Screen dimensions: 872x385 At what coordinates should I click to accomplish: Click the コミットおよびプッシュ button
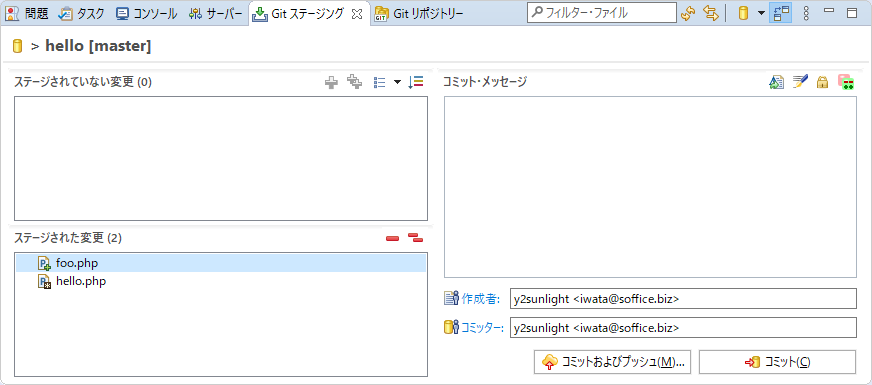pos(612,362)
